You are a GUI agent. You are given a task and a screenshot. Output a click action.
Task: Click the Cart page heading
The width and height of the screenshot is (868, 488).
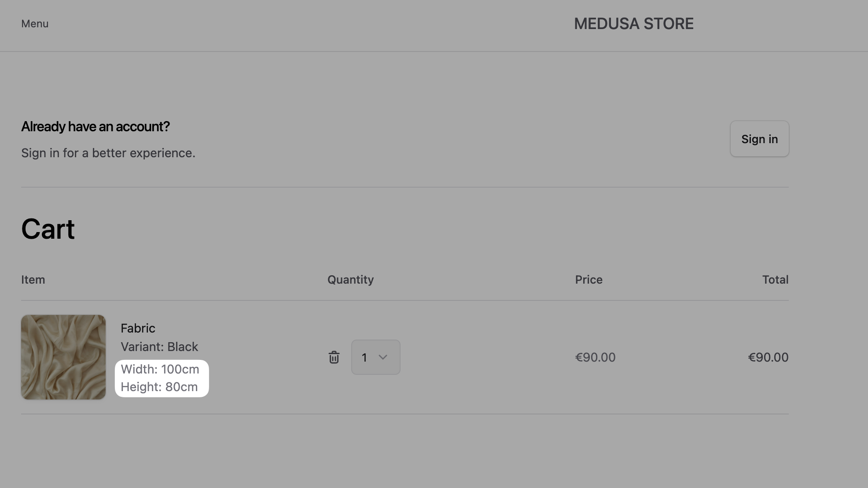(48, 229)
